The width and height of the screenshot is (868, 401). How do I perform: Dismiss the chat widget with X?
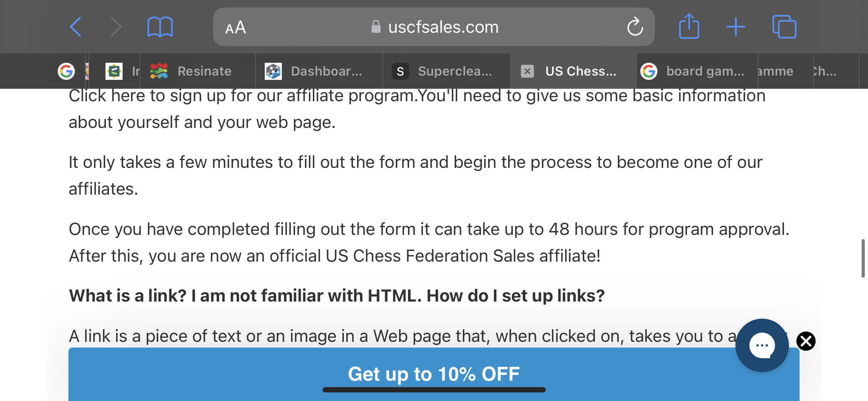(806, 341)
